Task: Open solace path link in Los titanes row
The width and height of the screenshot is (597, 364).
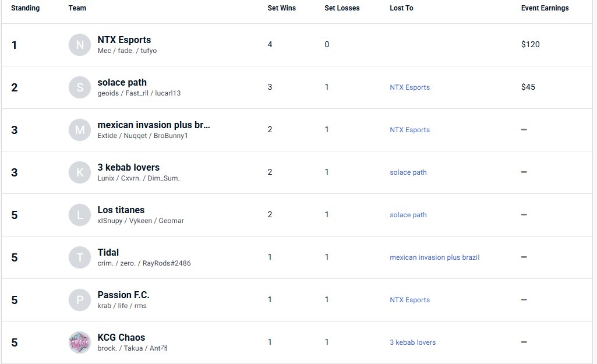Action: (x=408, y=215)
